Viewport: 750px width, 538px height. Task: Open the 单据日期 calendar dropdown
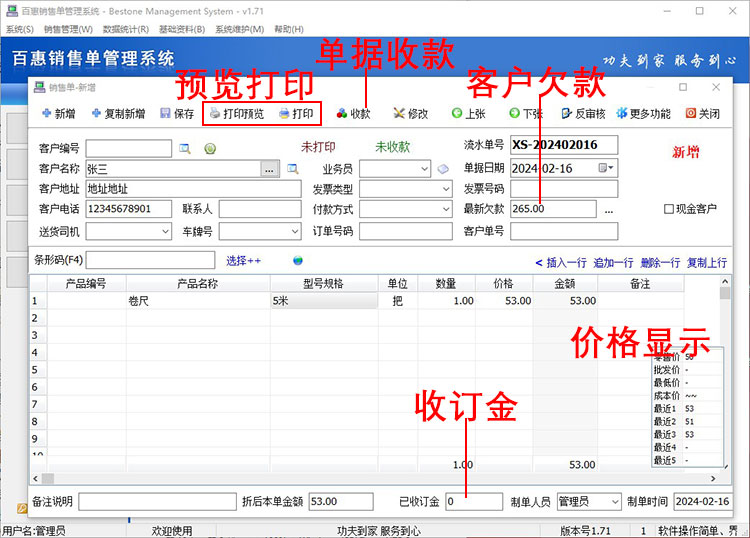coord(607,168)
